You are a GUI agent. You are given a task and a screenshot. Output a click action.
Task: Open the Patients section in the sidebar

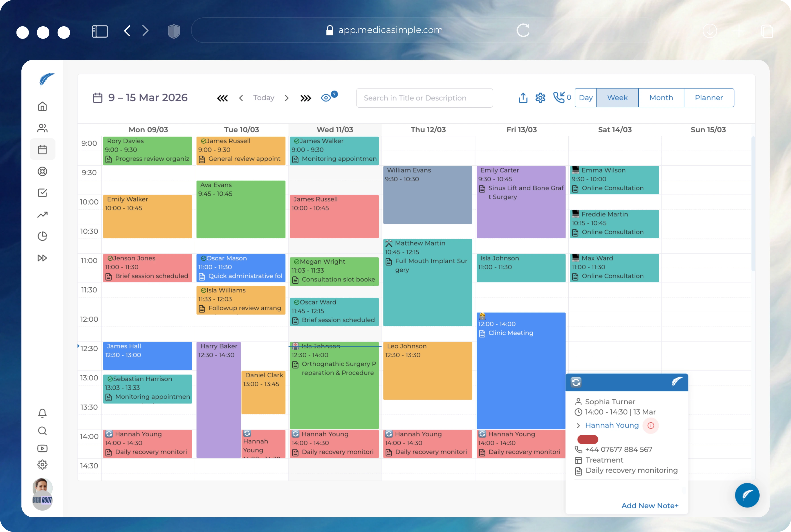tap(42, 128)
